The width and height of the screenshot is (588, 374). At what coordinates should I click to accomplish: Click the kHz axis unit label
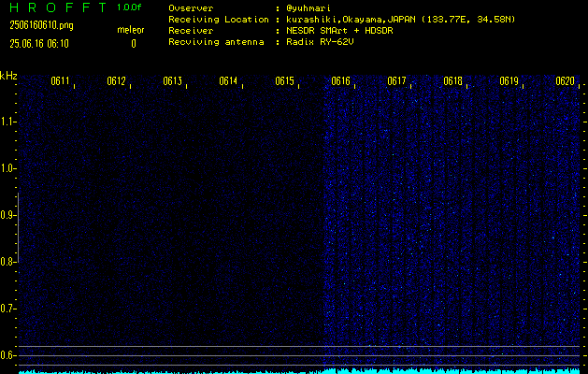click(8, 76)
